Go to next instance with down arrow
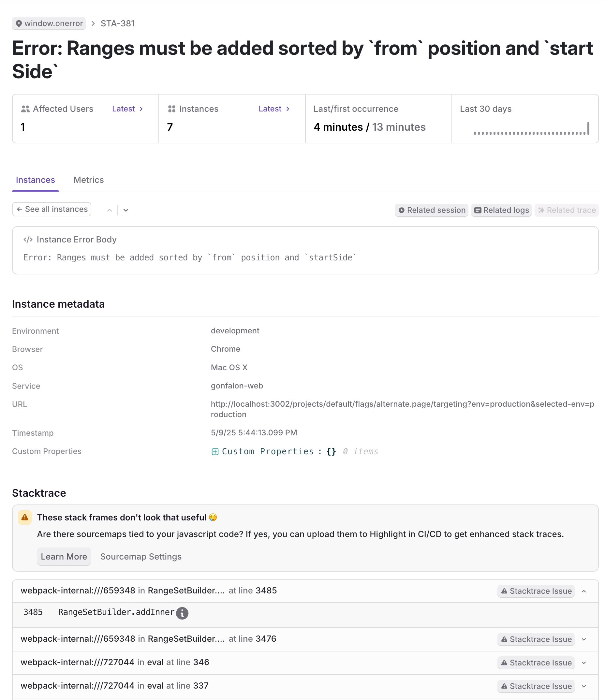 coord(126,210)
